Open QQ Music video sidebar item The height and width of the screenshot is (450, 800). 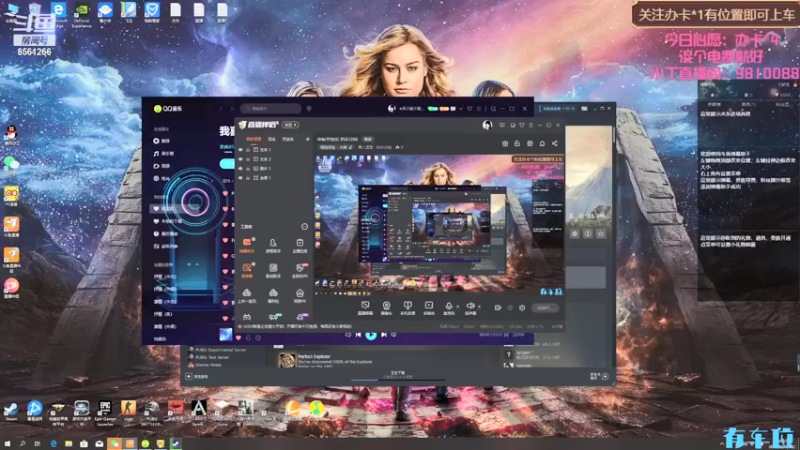[x=162, y=166]
